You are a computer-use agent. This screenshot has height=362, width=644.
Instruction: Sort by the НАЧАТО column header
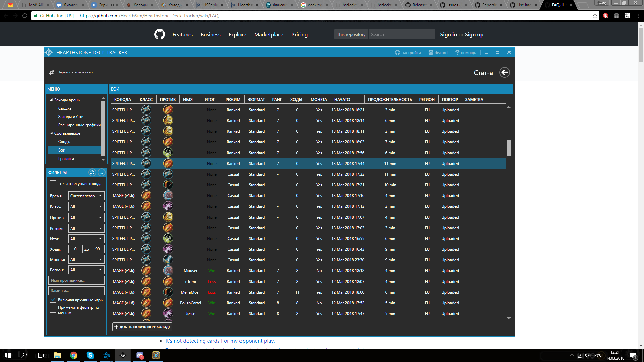click(x=347, y=99)
